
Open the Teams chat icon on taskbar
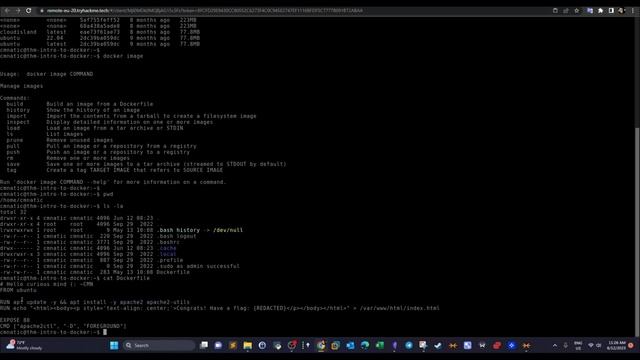tap(218, 345)
